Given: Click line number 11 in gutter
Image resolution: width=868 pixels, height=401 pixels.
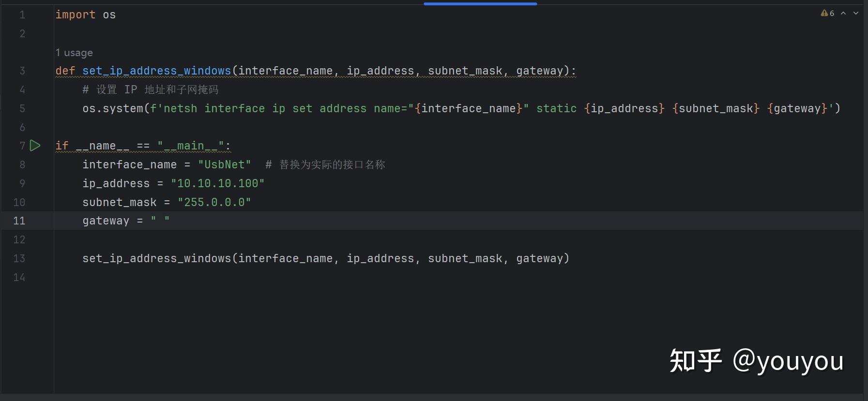Looking at the screenshot, I should (x=19, y=221).
